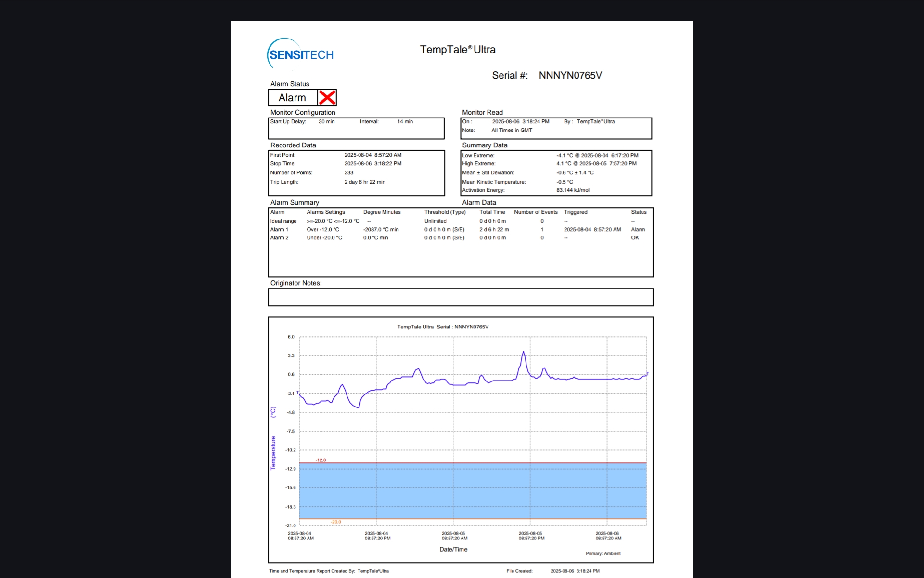Click the TempTale Ultra title

pos(457,50)
